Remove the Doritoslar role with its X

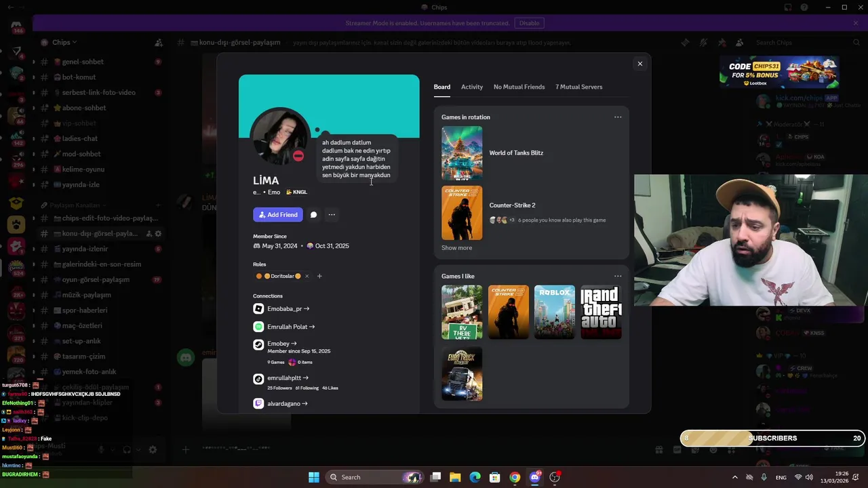point(307,276)
